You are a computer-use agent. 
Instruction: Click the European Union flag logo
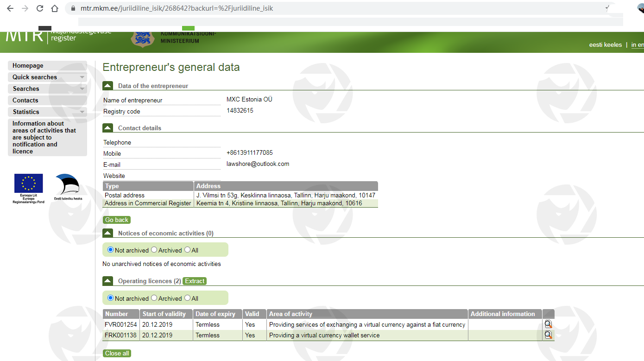(x=29, y=184)
